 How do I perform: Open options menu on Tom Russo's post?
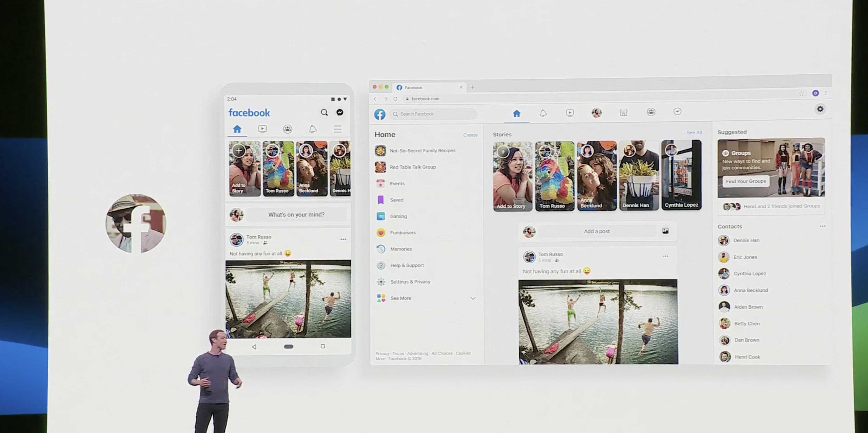point(665,256)
